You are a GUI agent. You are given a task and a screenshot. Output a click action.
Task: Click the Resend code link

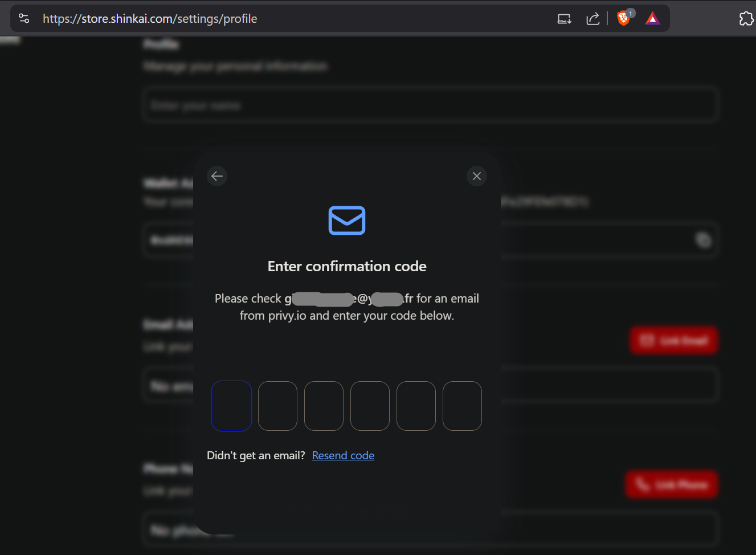[343, 455]
